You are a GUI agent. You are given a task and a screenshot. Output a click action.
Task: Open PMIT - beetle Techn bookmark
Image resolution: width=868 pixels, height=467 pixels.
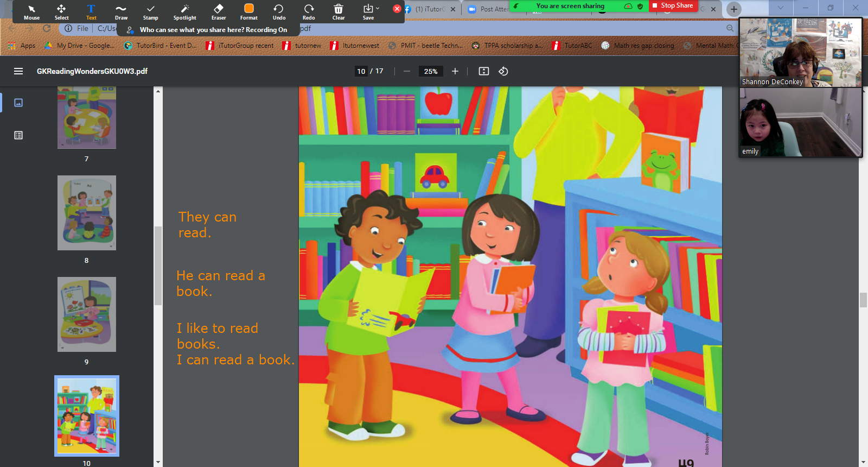click(426, 46)
